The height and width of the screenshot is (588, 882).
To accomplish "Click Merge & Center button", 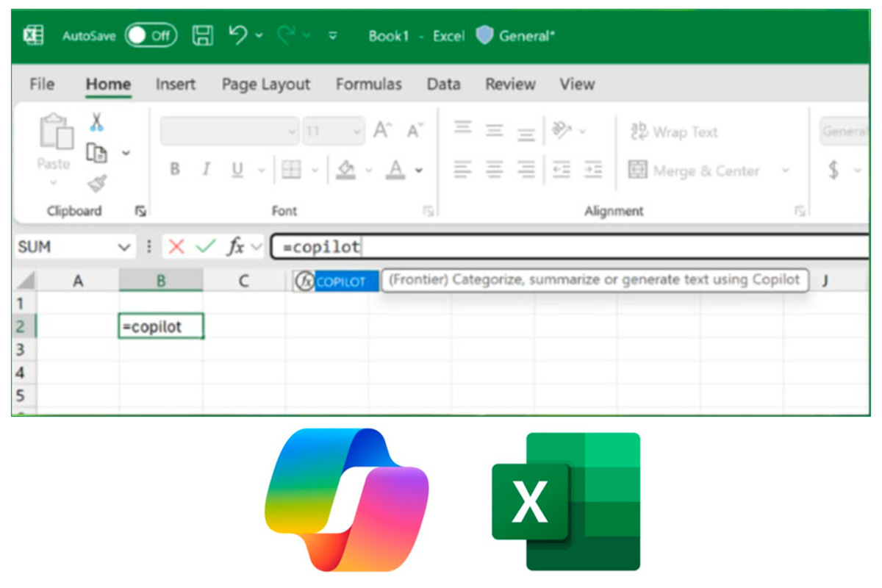I will 695,171.
